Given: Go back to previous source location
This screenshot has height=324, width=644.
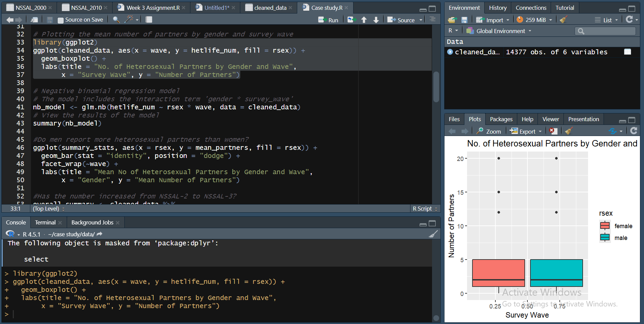Looking at the screenshot, I should (10, 20).
